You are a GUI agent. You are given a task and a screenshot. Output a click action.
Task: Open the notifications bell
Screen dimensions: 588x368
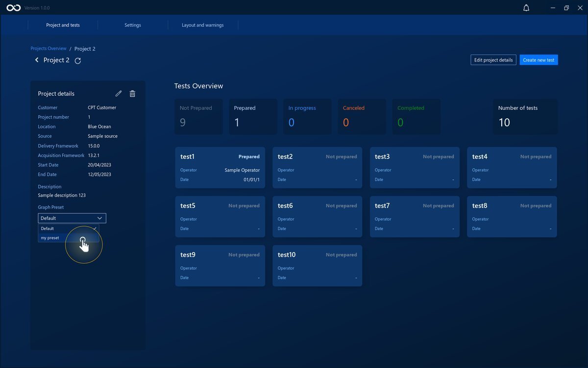point(526,8)
